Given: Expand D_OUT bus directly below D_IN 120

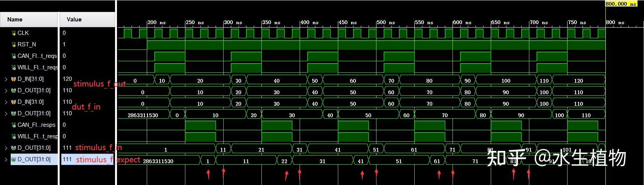Looking at the screenshot, I should (6, 90).
